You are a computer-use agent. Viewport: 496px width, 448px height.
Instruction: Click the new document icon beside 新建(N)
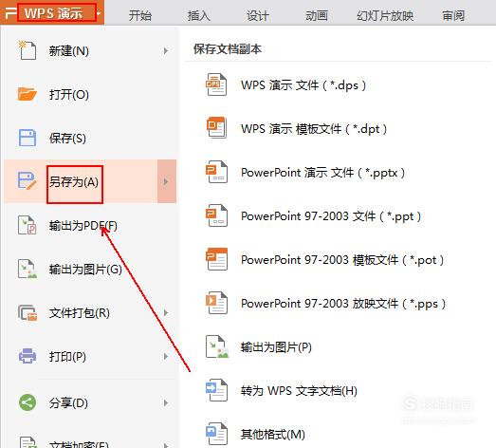click(x=28, y=50)
